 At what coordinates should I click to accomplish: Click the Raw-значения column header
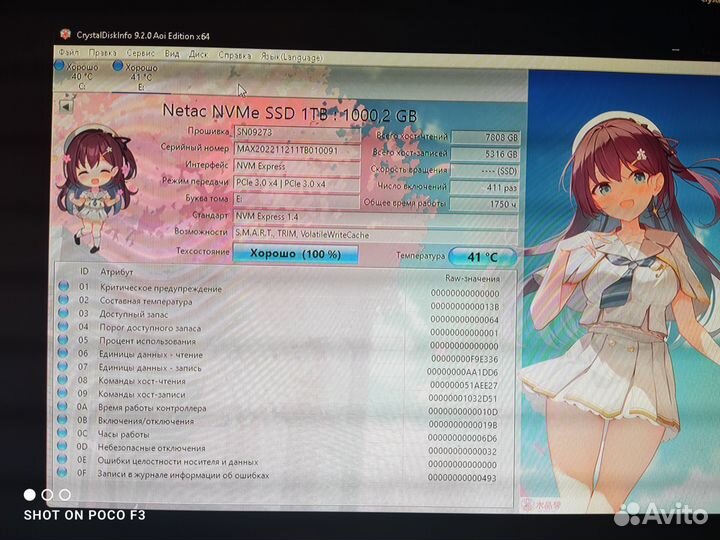(x=472, y=278)
